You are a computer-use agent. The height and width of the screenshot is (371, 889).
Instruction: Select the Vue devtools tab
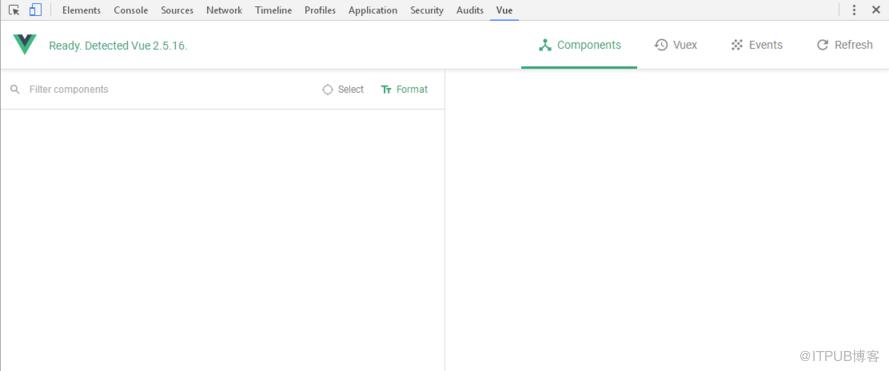click(504, 10)
